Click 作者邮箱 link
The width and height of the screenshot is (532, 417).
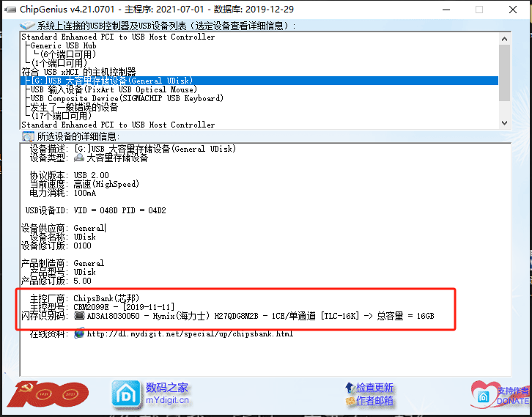374,401
